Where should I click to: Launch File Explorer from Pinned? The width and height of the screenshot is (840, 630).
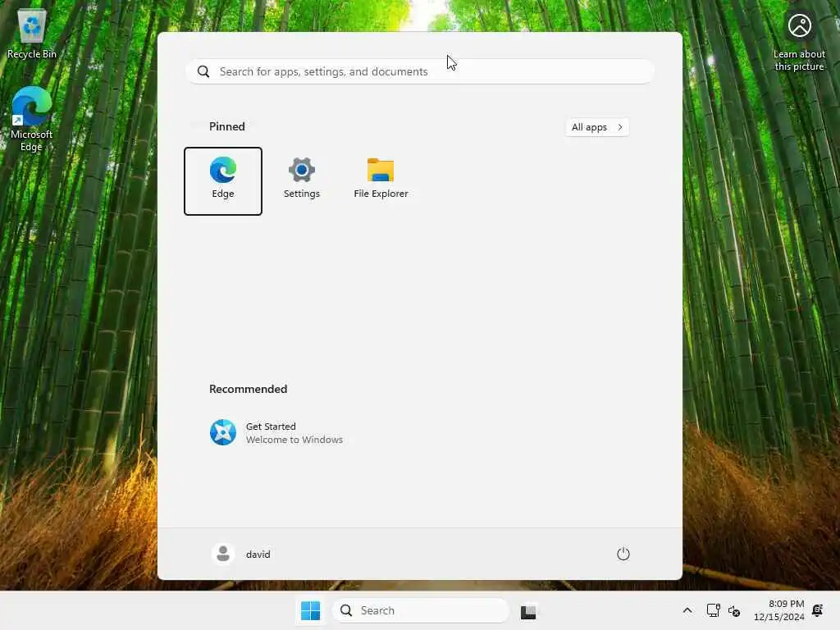[381, 181]
